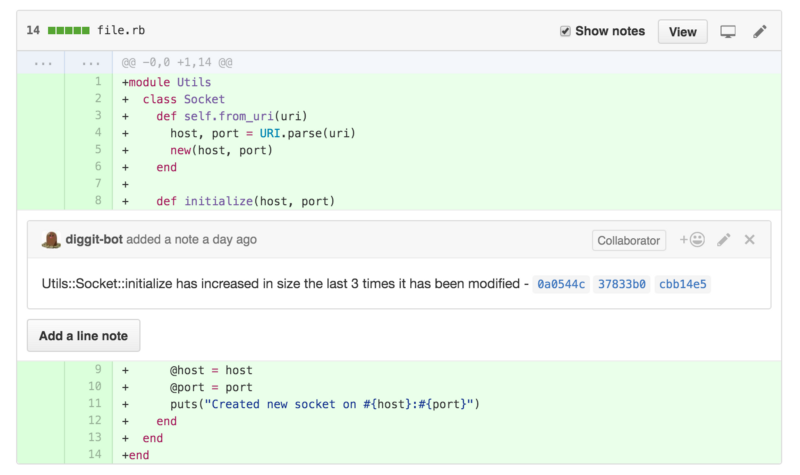
Task: Add an emoji reaction to the note
Action: click(x=692, y=240)
